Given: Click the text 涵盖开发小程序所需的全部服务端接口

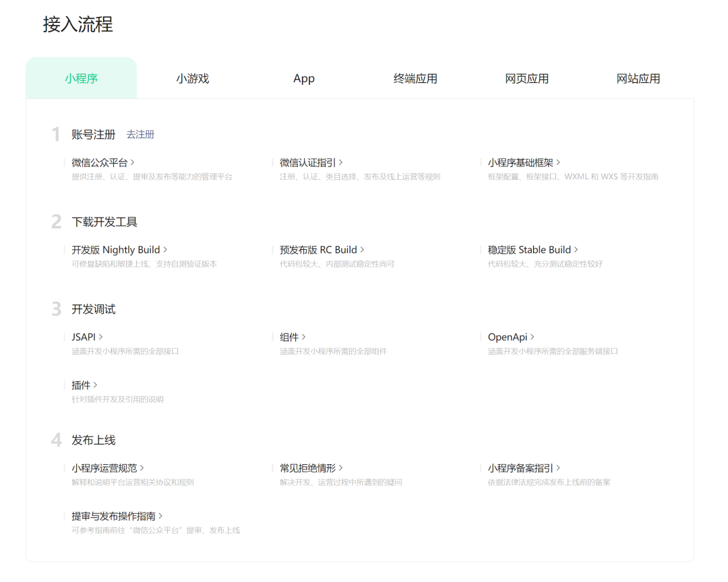Looking at the screenshot, I should (553, 352).
